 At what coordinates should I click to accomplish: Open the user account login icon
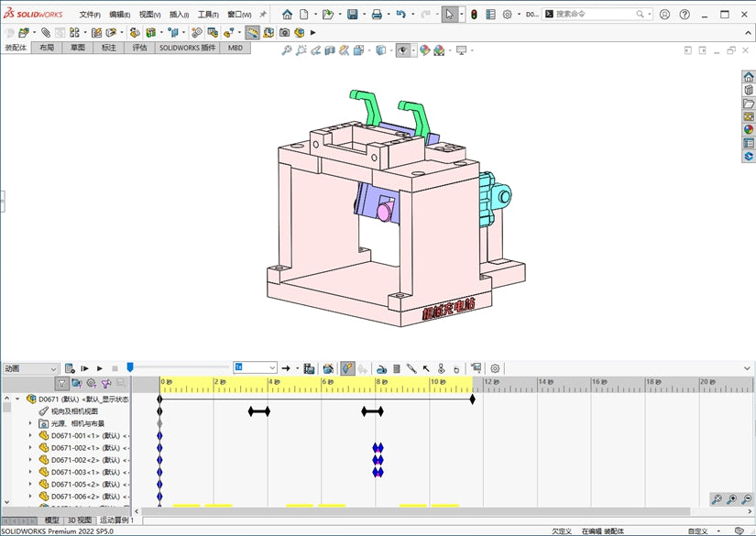click(x=664, y=15)
